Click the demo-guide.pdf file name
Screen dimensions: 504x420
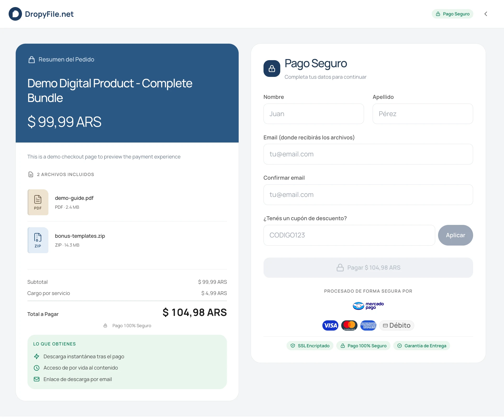[74, 198]
